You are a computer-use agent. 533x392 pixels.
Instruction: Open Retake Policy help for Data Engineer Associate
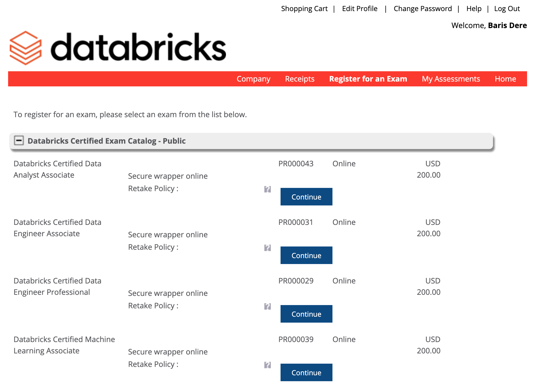[x=268, y=248]
